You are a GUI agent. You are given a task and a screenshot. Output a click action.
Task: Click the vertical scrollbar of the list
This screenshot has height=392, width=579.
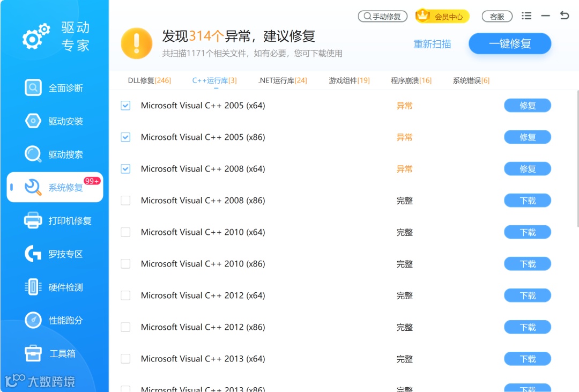click(x=577, y=159)
